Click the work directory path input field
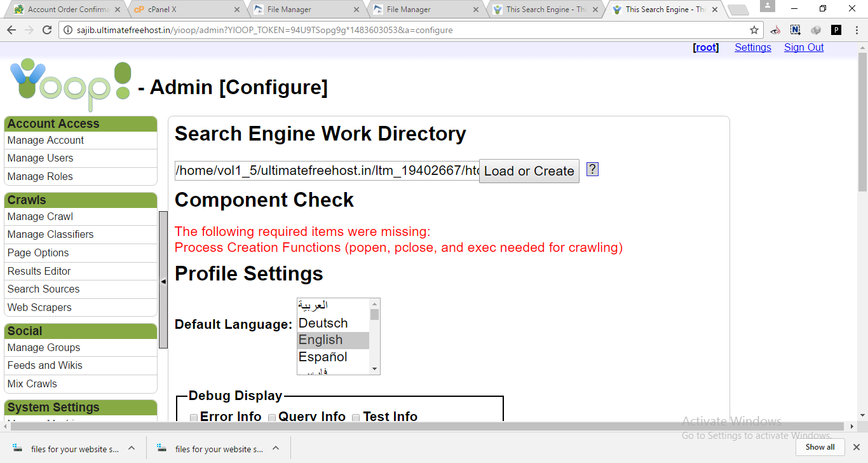868x463 pixels. pos(327,170)
